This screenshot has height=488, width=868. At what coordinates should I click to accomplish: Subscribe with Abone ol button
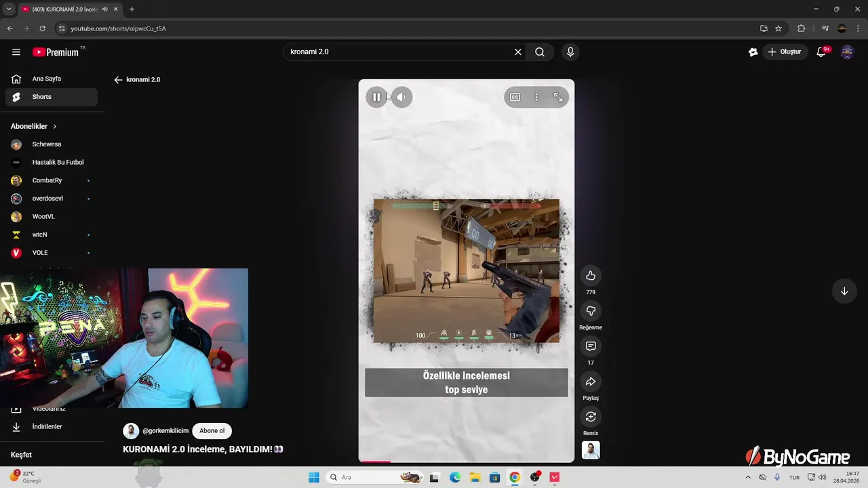[x=212, y=431]
